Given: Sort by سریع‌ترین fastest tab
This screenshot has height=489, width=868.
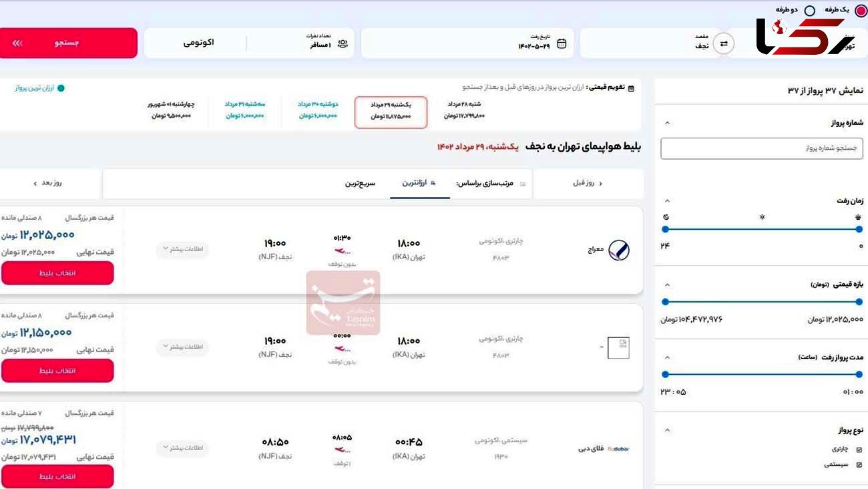Looking at the screenshot, I should [x=360, y=183].
